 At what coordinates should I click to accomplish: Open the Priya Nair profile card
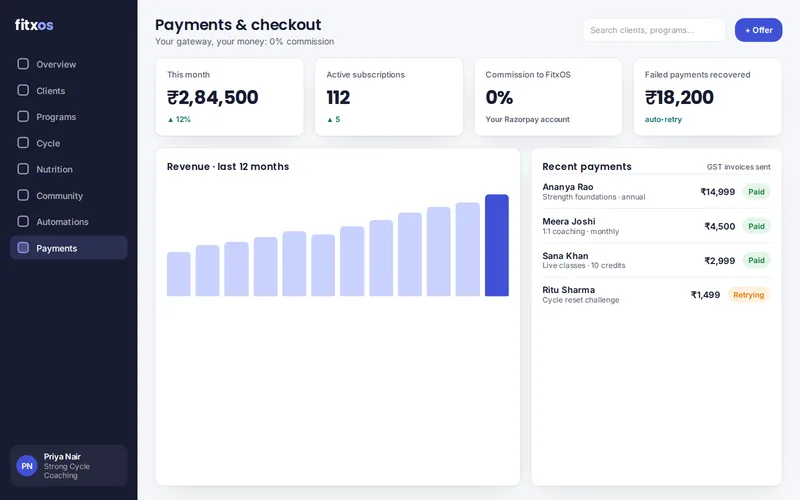click(x=68, y=466)
